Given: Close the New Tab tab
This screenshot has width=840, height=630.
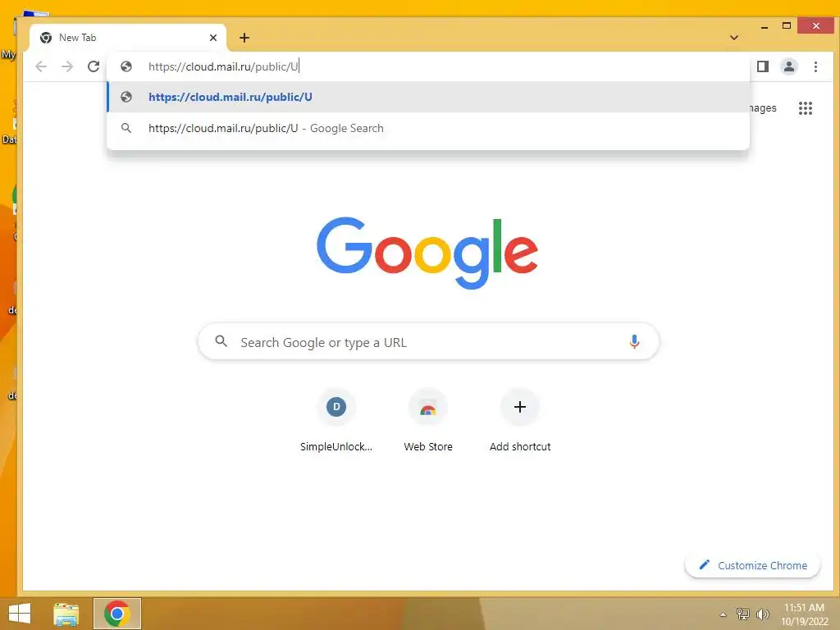Looking at the screenshot, I should point(213,38).
